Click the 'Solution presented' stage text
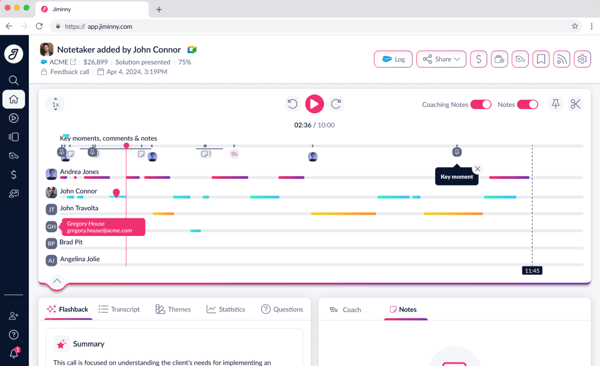 (x=143, y=62)
